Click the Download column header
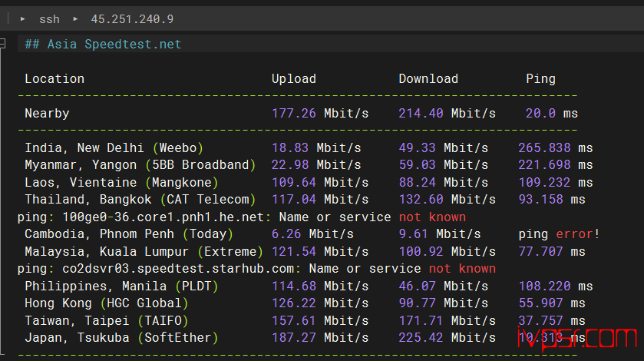 [428, 78]
